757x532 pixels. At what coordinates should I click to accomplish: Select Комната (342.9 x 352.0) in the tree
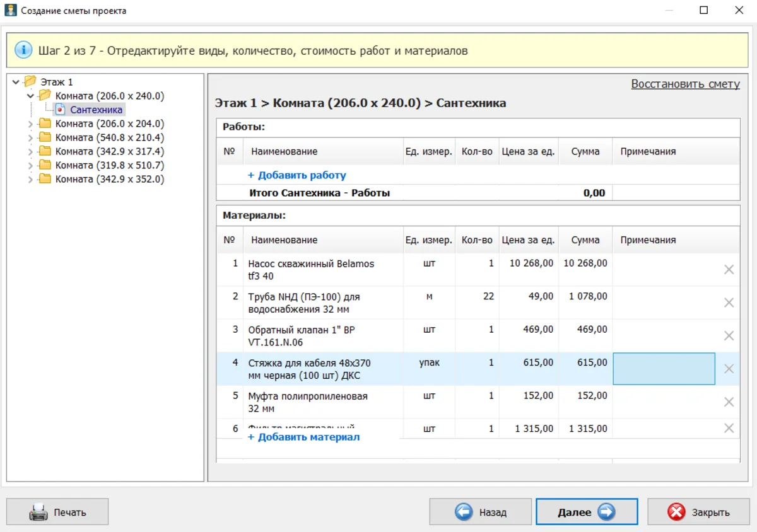coord(110,179)
